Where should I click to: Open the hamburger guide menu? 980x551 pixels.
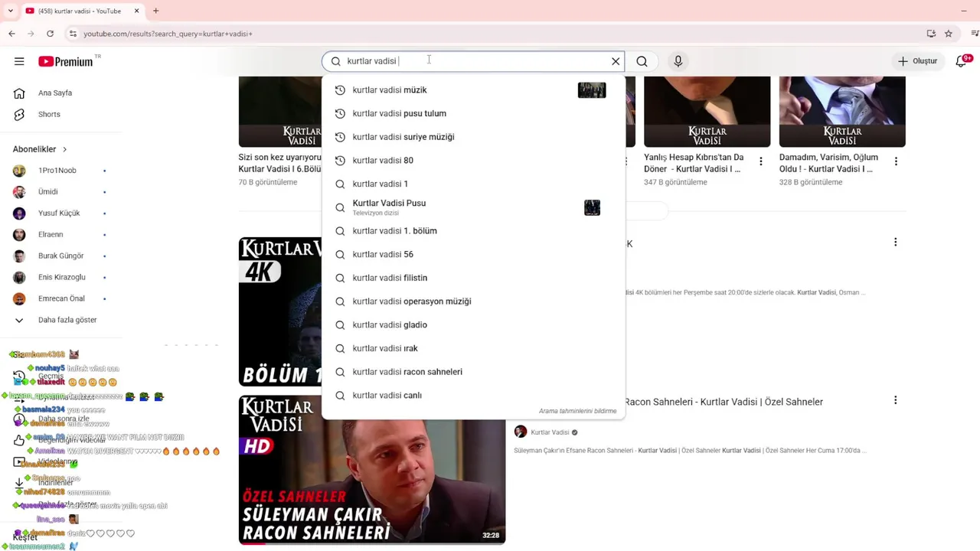coord(19,61)
